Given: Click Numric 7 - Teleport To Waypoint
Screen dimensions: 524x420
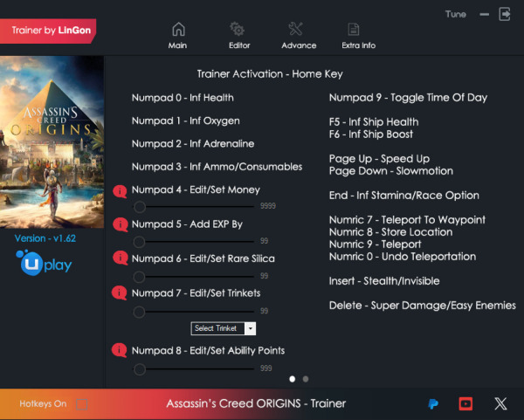Looking at the screenshot, I should [x=407, y=220].
